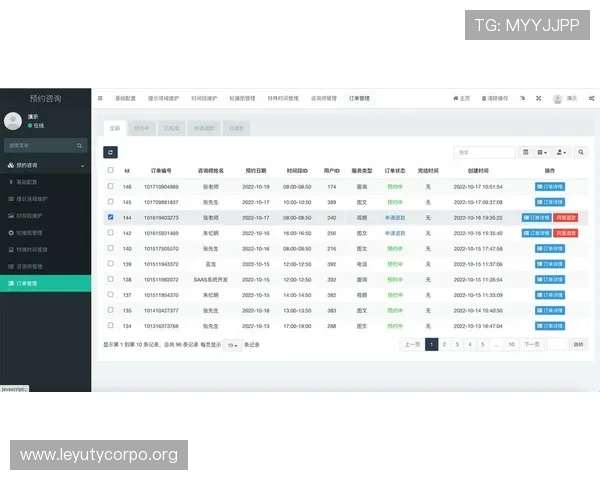Switch to the 全部 filter tab
600x480 pixels.
(115, 128)
